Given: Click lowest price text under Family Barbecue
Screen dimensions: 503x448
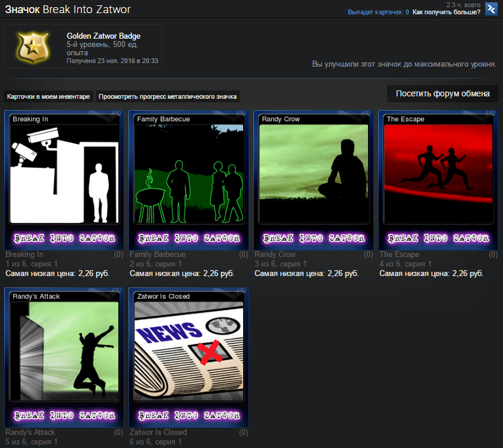Looking at the screenshot, I should click(x=182, y=274).
